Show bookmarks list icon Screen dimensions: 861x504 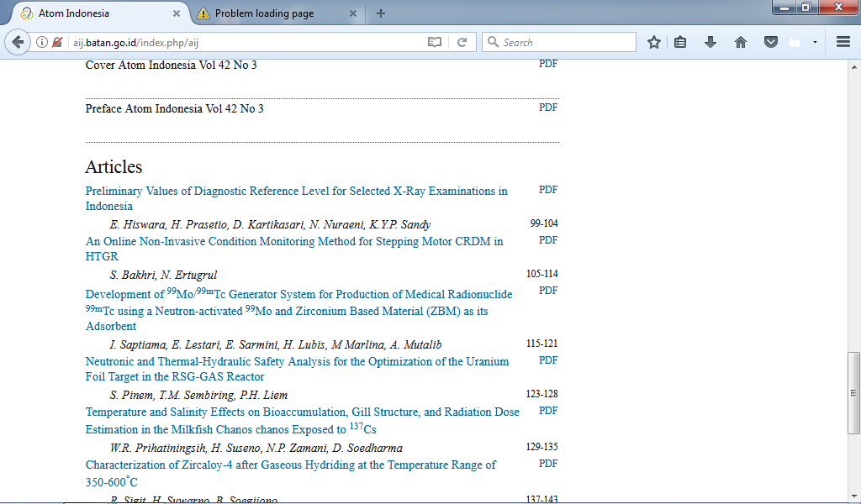681,42
